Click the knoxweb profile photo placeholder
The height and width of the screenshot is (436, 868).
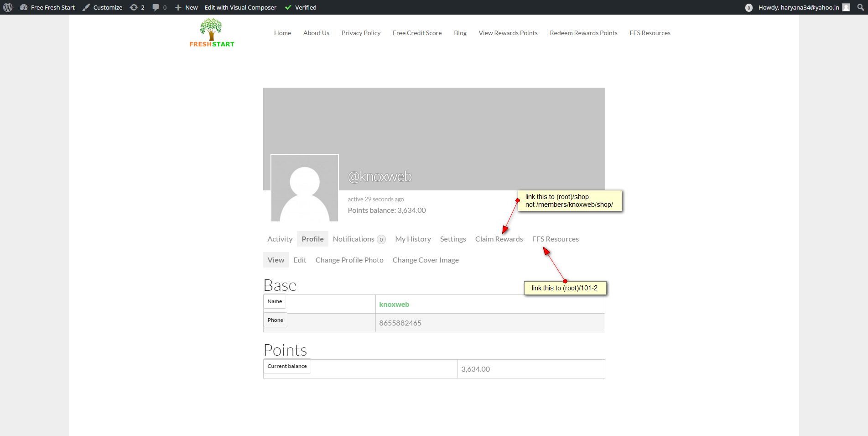click(305, 188)
